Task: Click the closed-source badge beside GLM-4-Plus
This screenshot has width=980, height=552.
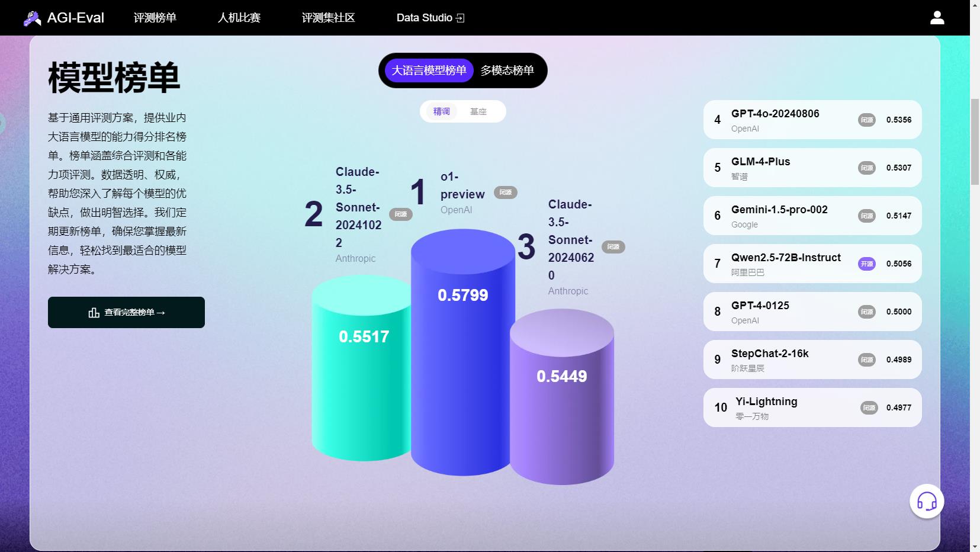Action: (867, 168)
